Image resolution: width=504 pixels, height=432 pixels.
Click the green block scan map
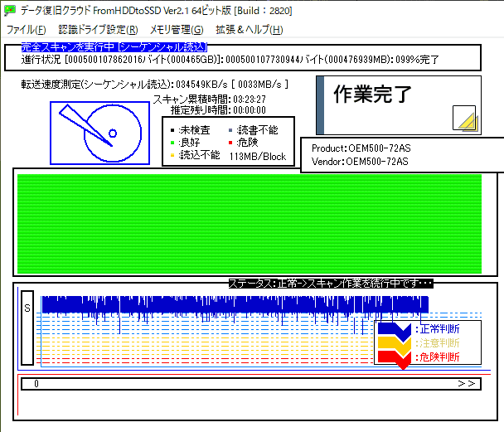point(250,224)
